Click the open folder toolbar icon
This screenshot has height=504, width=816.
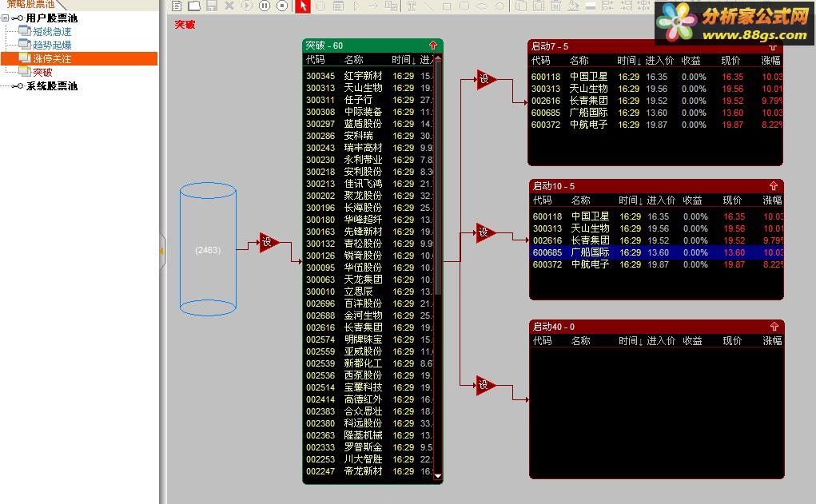tap(194, 6)
